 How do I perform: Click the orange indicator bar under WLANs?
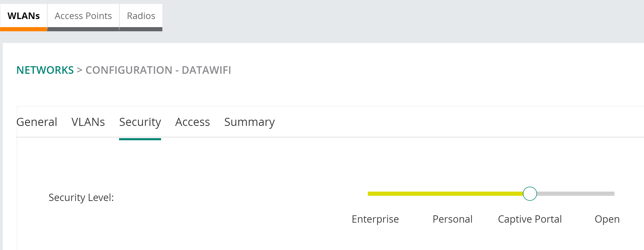[23, 29]
